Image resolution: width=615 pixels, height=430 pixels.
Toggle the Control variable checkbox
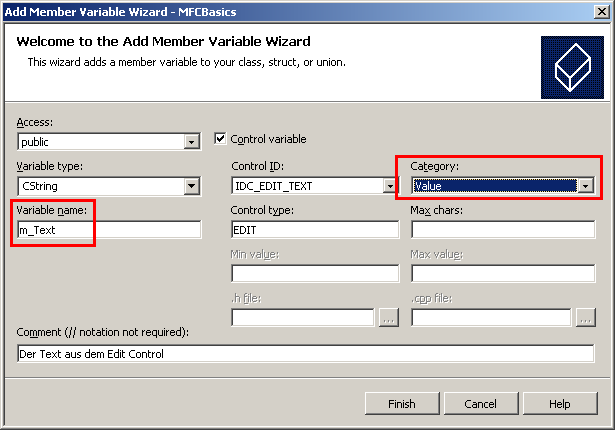220,138
